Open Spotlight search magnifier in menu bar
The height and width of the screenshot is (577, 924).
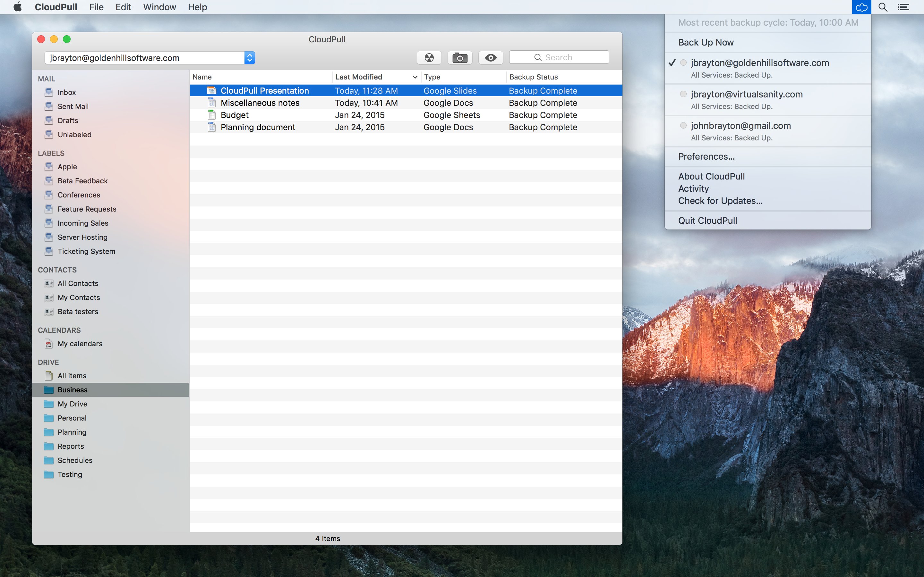[x=883, y=7]
